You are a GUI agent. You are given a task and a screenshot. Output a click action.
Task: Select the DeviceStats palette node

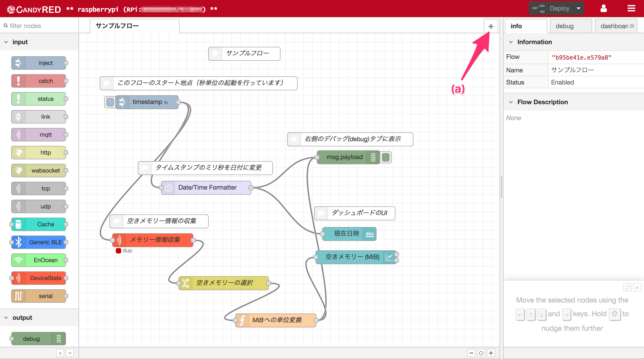pyautogui.click(x=39, y=278)
